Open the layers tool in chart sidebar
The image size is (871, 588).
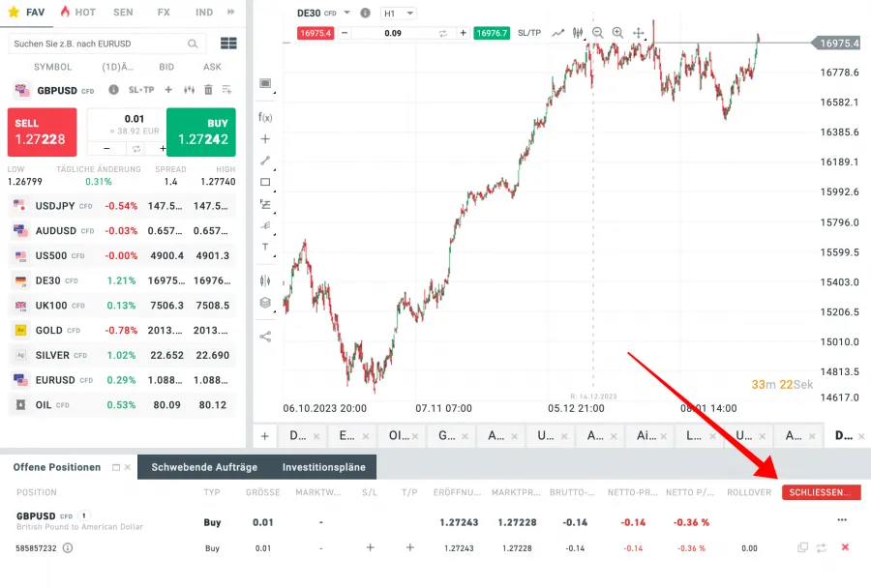point(265,302)
